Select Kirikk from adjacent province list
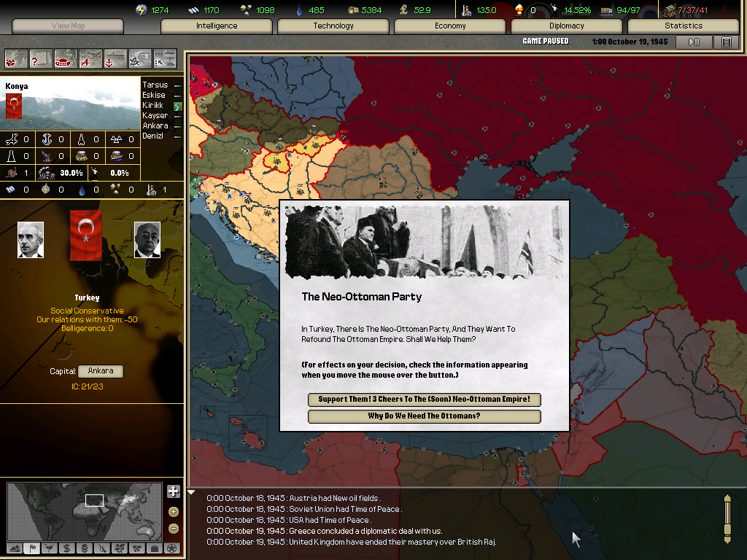Image resolution: width=747 pixels, height=560 pixels. pyautogui.click(x=152, y=105)
